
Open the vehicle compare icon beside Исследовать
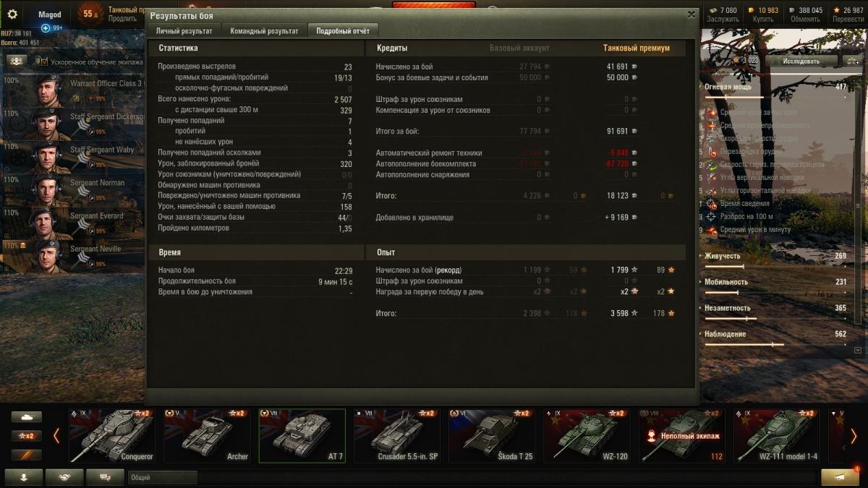[853, 61]
